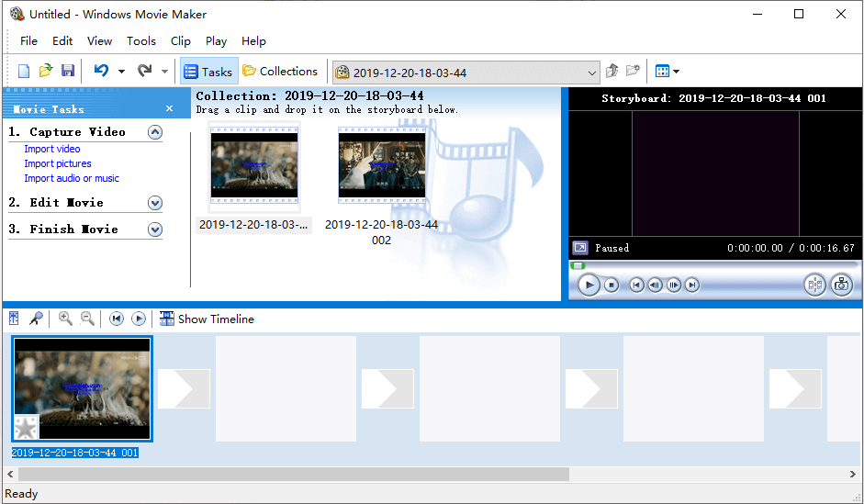The image size is (864, 504).
Task: Click the Split clip button in preview
Action: tap(814, 285)
